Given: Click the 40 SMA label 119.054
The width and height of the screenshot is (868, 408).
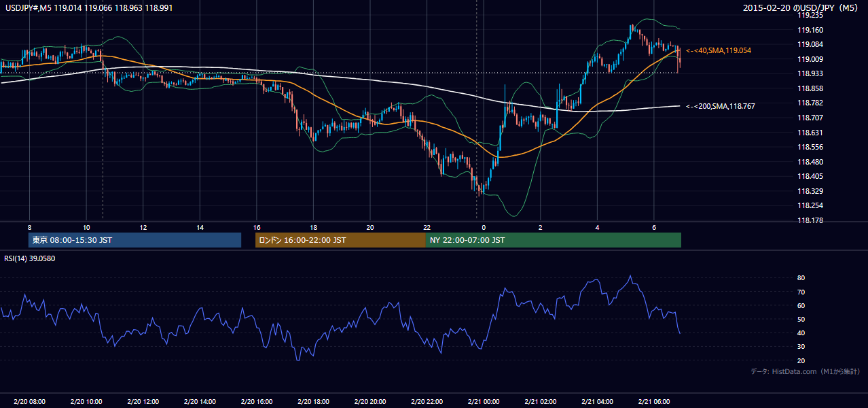Looking at the screenshot, I should coord(719,50).
